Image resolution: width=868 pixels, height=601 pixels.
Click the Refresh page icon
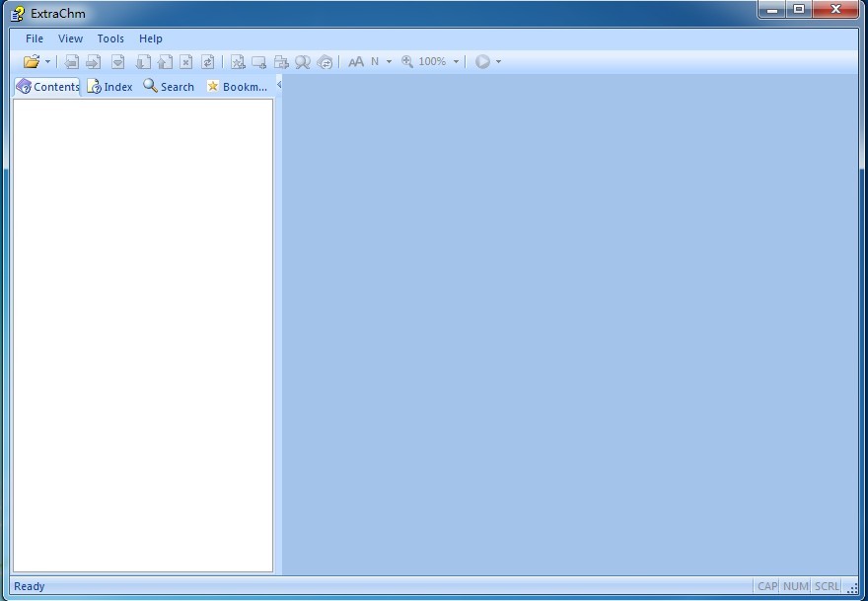point(208,61)
